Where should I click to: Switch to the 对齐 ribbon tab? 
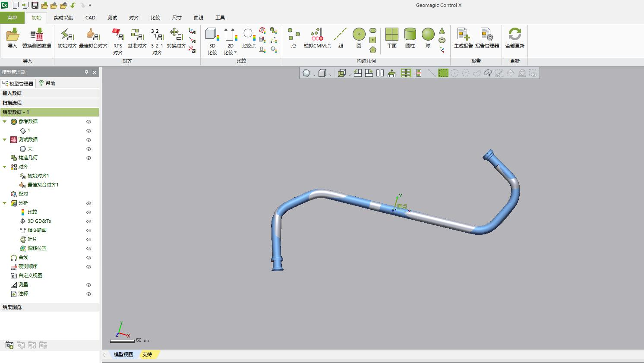click(134, 18)
